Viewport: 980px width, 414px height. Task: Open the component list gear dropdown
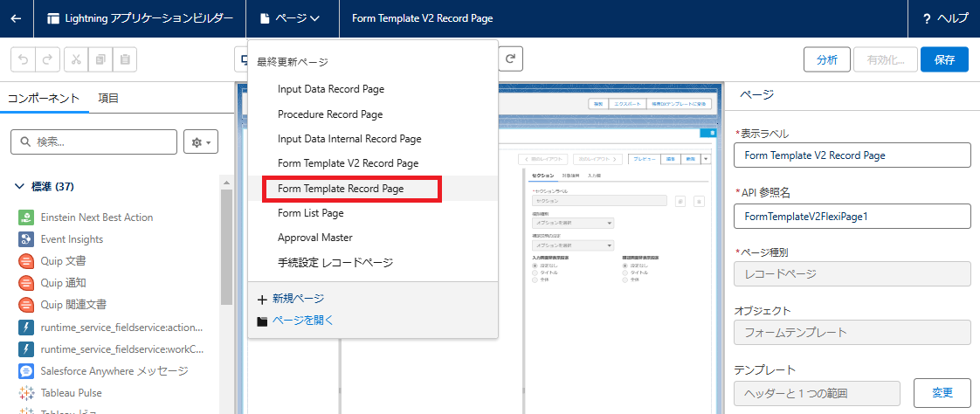pos(201,142)
